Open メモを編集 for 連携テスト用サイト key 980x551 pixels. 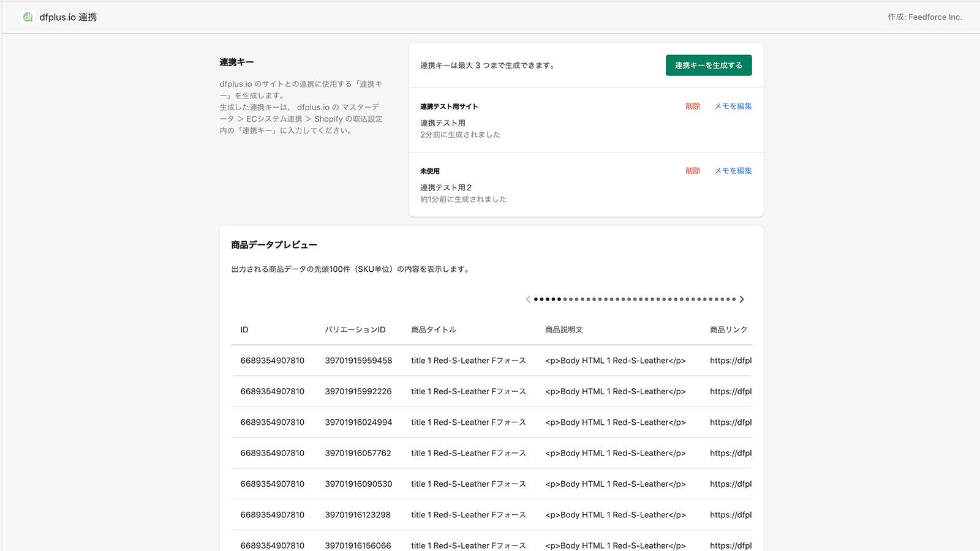tap(732, 106)
